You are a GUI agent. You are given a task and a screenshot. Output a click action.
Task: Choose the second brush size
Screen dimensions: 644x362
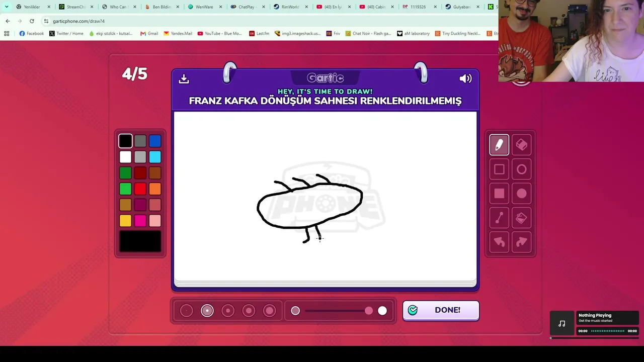[207, 311]
